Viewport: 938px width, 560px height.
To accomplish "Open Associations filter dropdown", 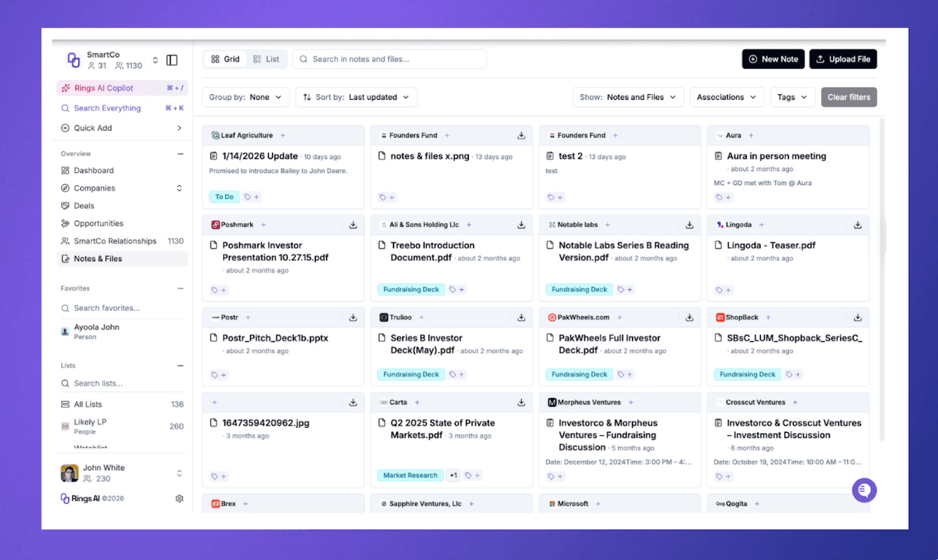I will [x=727, y=97].
